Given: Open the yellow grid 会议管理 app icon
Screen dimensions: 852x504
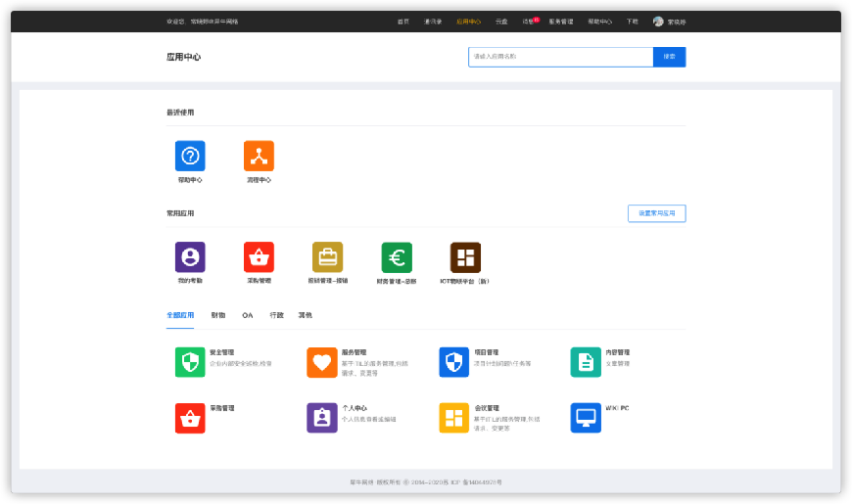Looking at the screenshot, I should coord(453,418).
